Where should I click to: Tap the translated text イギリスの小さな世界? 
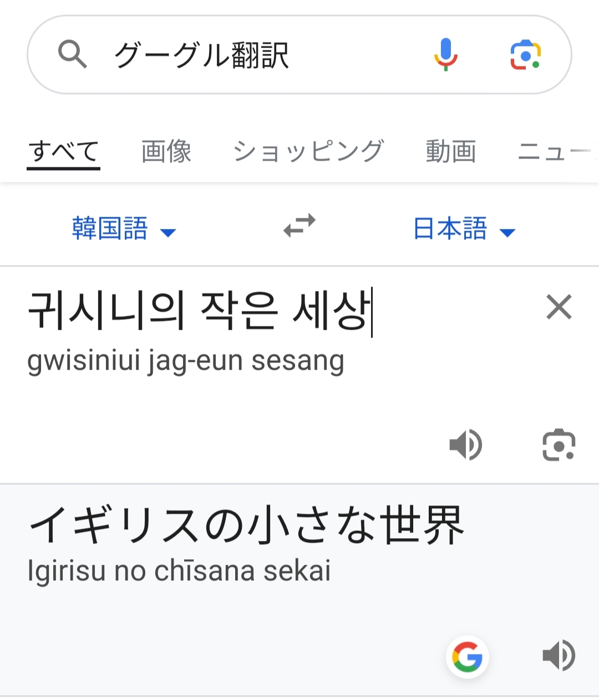246,525
